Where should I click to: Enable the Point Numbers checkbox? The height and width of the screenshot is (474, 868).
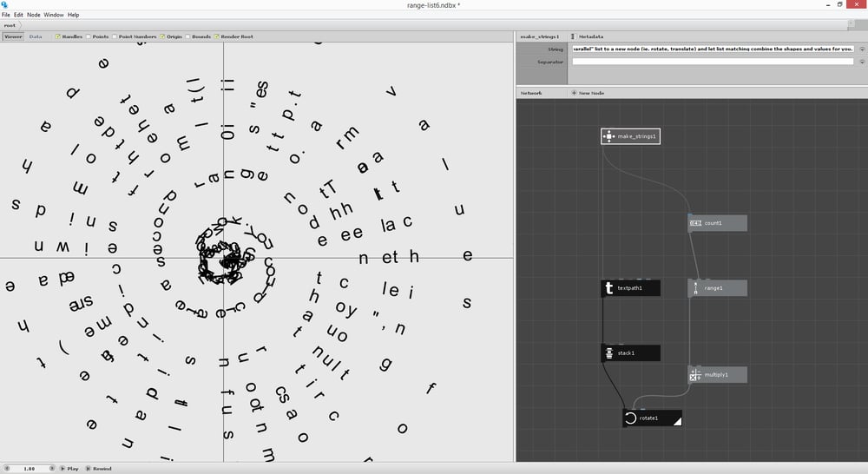click(115, 36)
